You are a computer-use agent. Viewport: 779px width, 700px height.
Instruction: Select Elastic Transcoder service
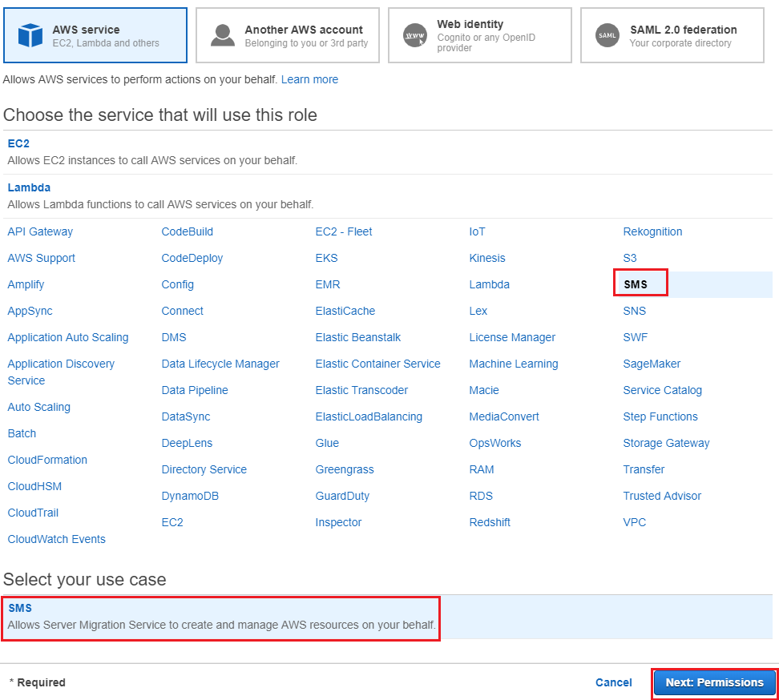[361, 390]
